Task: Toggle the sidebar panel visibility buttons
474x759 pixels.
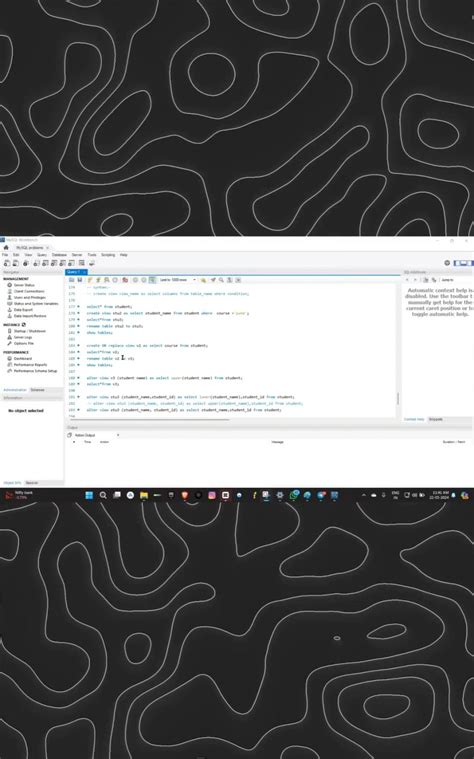Action: pyautogui.click(x=463, y=263)
